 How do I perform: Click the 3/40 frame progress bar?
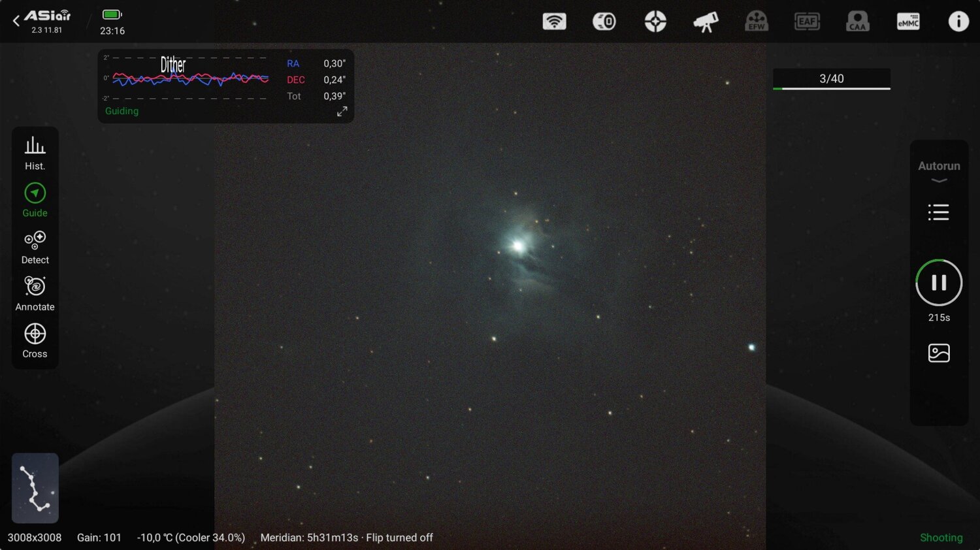(832, 79)
